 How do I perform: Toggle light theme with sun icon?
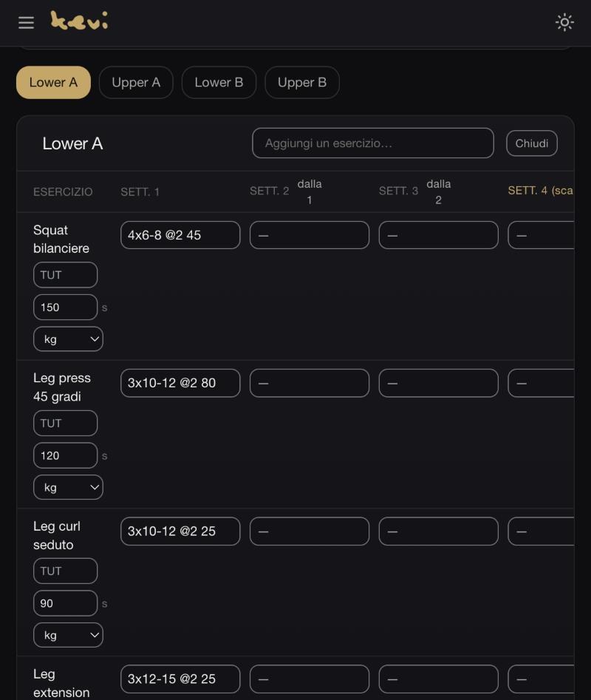coord(564,22)
